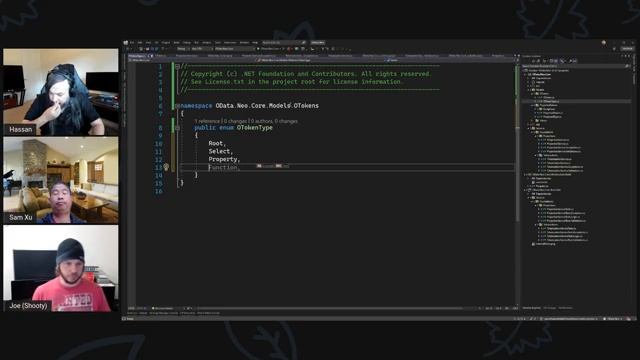640x360 pixels.
Task: Focus the Solution Explorer search field
Action: pos(576,66)
